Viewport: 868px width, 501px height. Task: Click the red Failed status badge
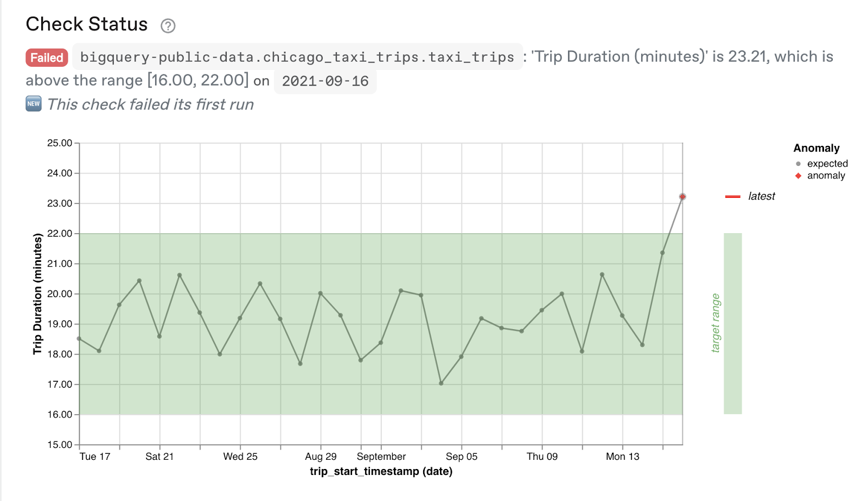coord(46,57)
